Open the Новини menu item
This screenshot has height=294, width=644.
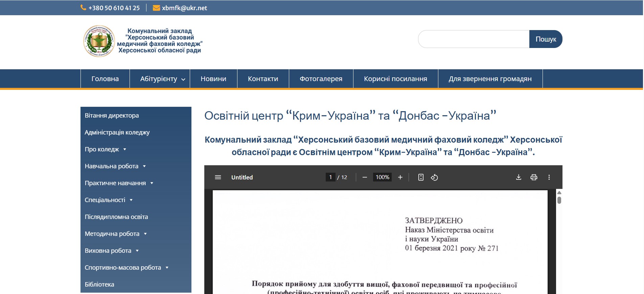pos(213,79)
